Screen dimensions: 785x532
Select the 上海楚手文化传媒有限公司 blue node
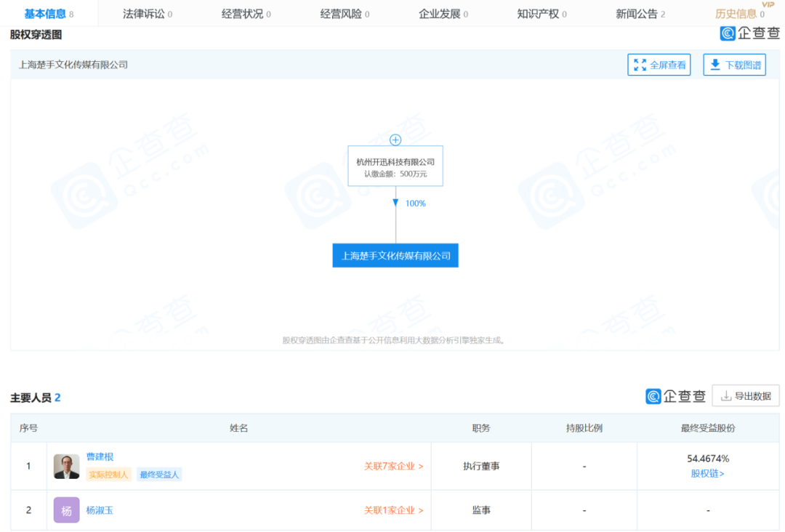click(395, 255)
